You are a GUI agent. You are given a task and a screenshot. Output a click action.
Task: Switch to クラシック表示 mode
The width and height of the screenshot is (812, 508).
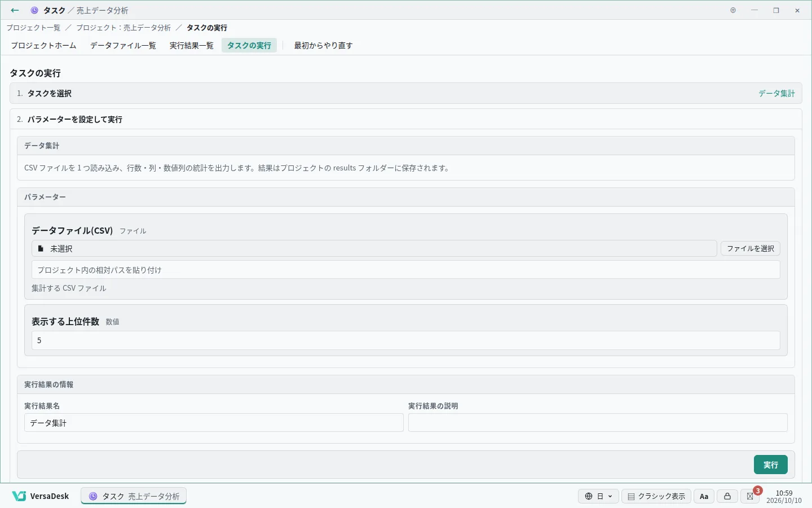[x=656, y=496]
